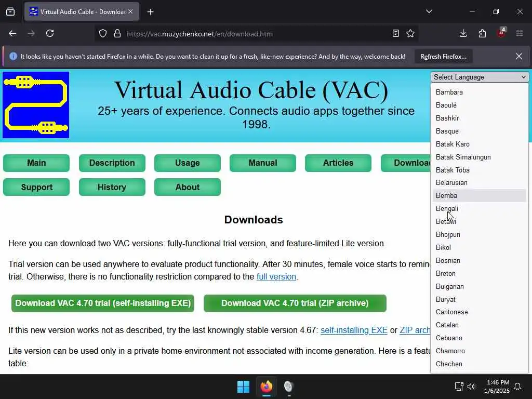Open the Usage page
Screen dimensions: 532x399
coord(187,163)
